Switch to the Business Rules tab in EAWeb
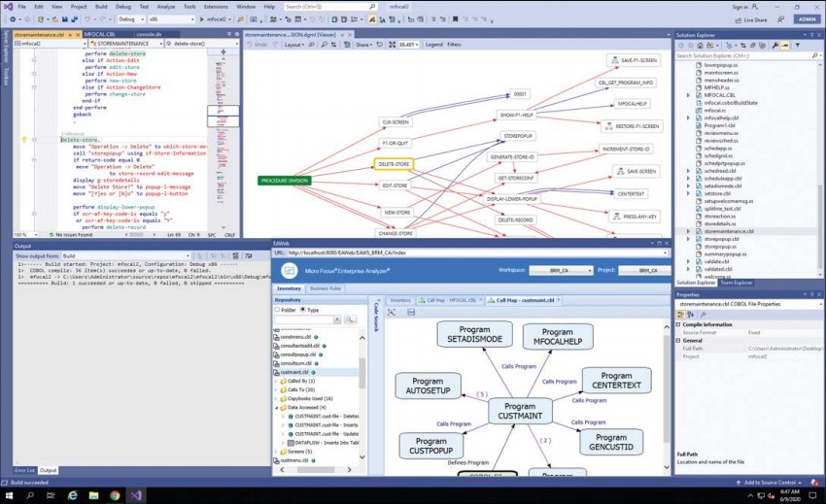This screenshot has width=826, height=504. pyautogui.click(x=326, y=288)
